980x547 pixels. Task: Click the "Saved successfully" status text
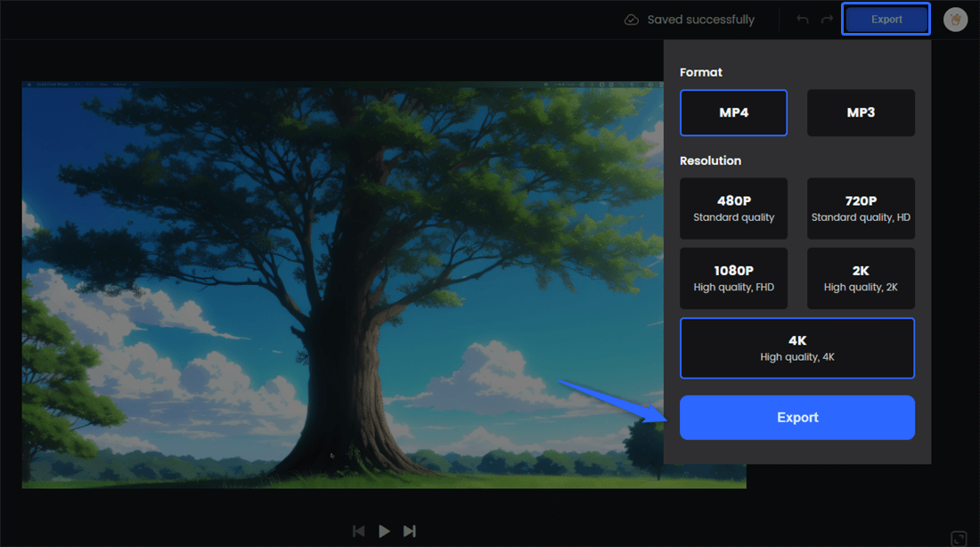(700, 20)
